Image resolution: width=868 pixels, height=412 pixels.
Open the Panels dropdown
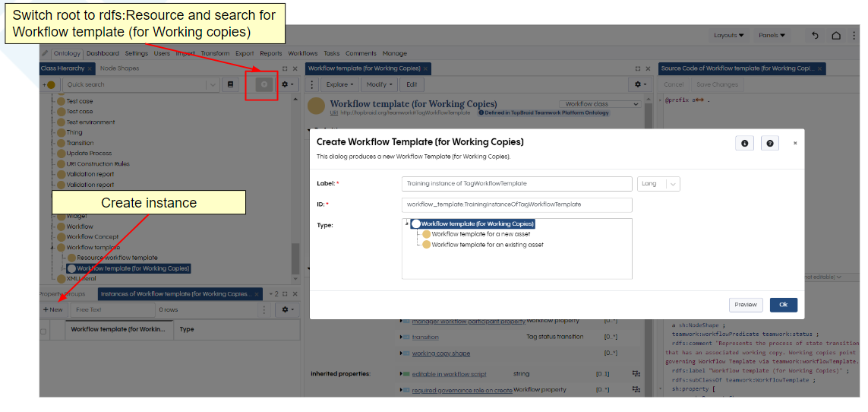click(x=772, y=35)
